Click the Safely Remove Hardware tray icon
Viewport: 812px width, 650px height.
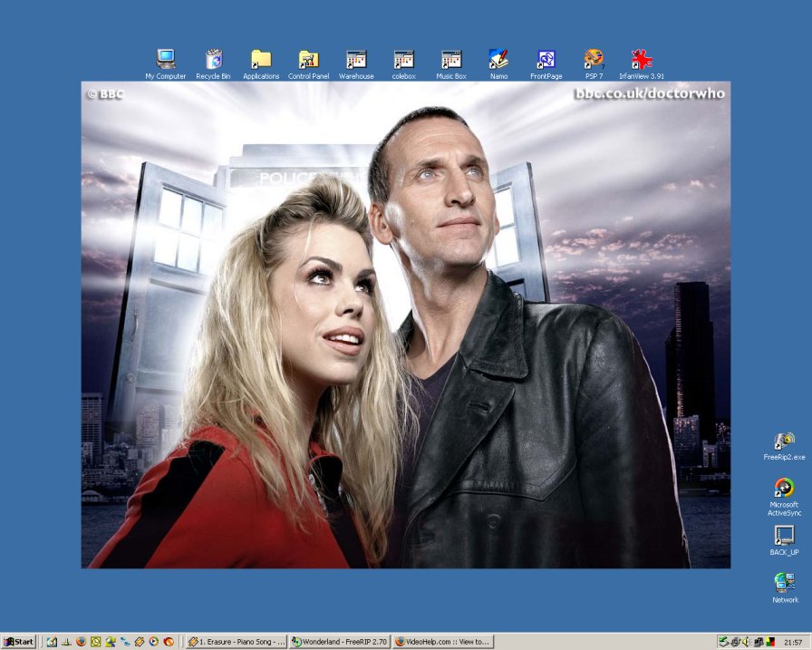(x=724, y=642)
